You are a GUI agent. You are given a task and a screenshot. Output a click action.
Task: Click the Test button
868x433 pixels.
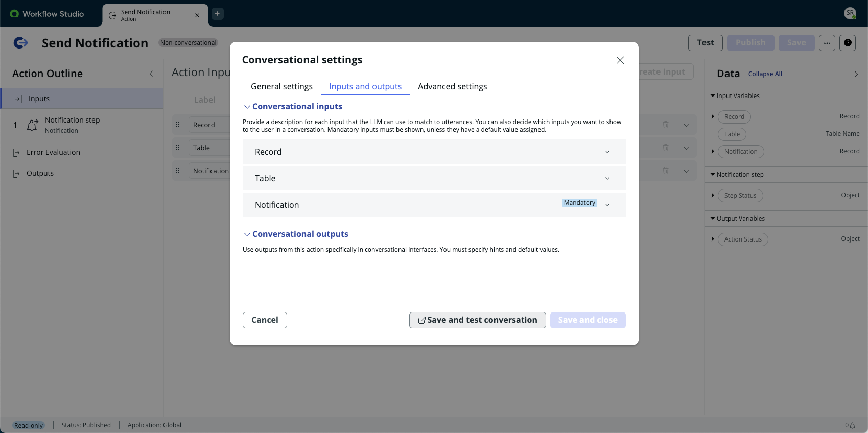[x=706, y=43]
